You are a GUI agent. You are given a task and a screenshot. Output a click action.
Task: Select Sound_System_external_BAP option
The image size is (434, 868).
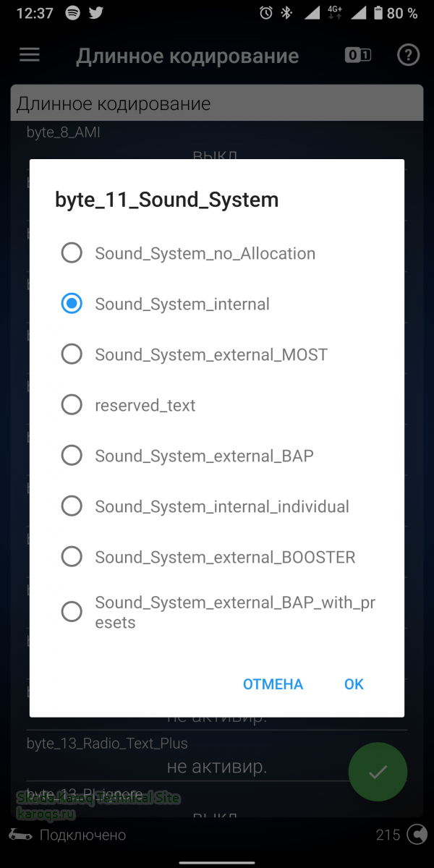click(217, 456)
